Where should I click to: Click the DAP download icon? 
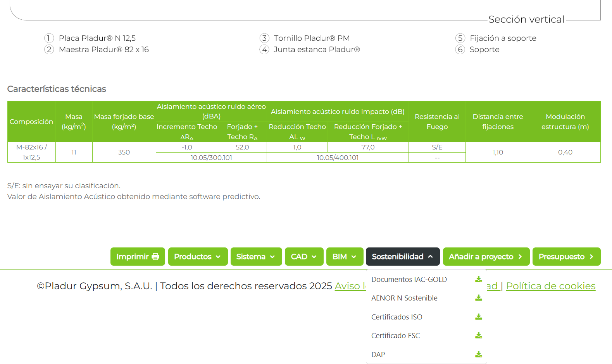point(479,354)
